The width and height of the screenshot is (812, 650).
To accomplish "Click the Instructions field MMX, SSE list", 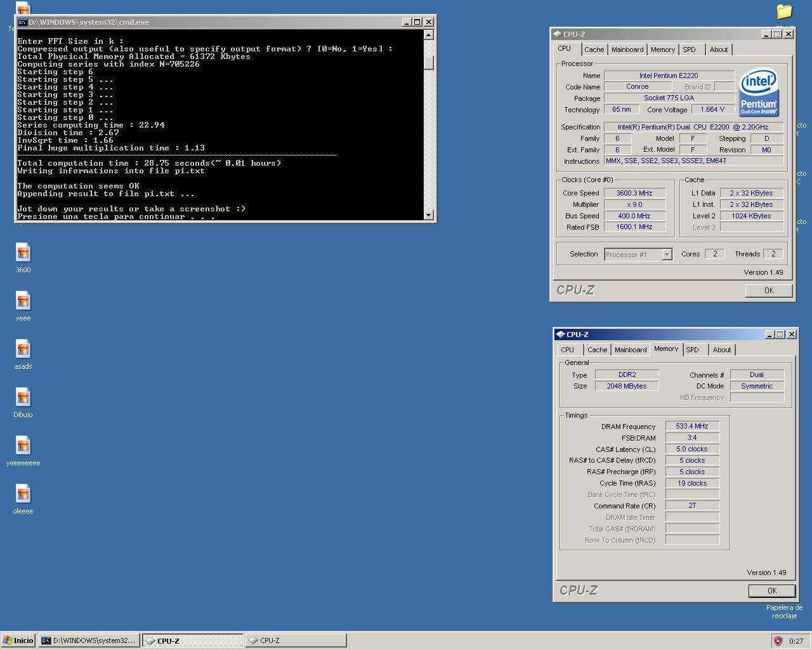I will (x=694, y=161).
